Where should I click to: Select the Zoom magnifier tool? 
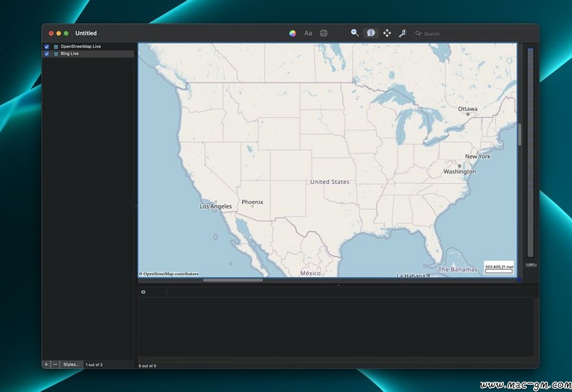[355, 33]
